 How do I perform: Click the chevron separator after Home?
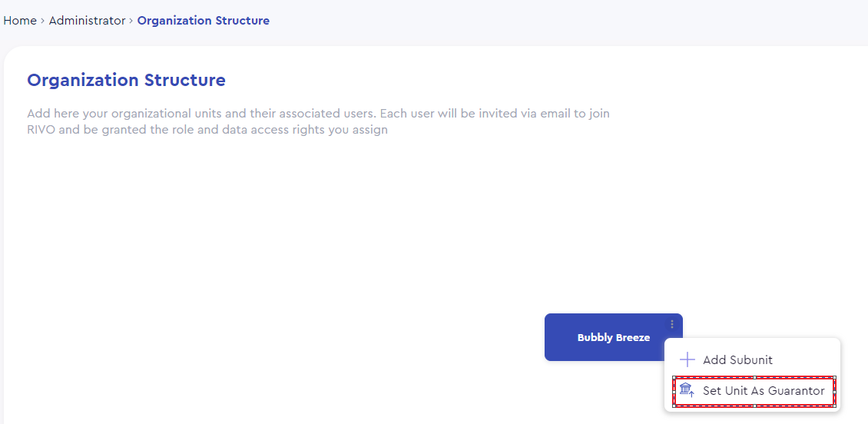click(x=42, y=21)
